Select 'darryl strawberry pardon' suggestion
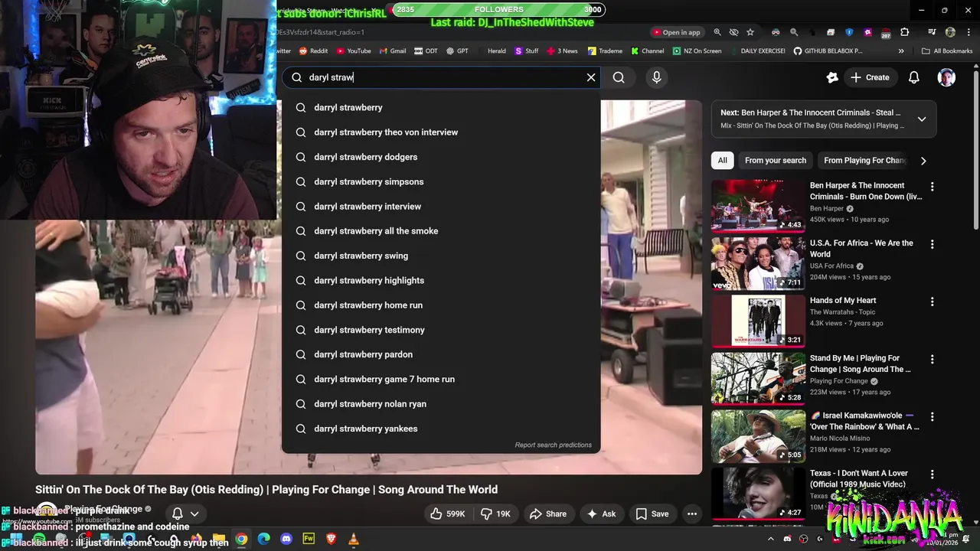Image resolution: width=980 pixels, height=551 pixels. click(x=441, y=354)
